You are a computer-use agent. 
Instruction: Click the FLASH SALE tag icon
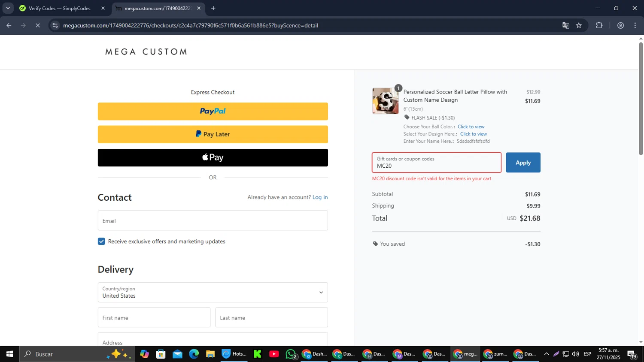pyautogui.click(x=407, y=118)
